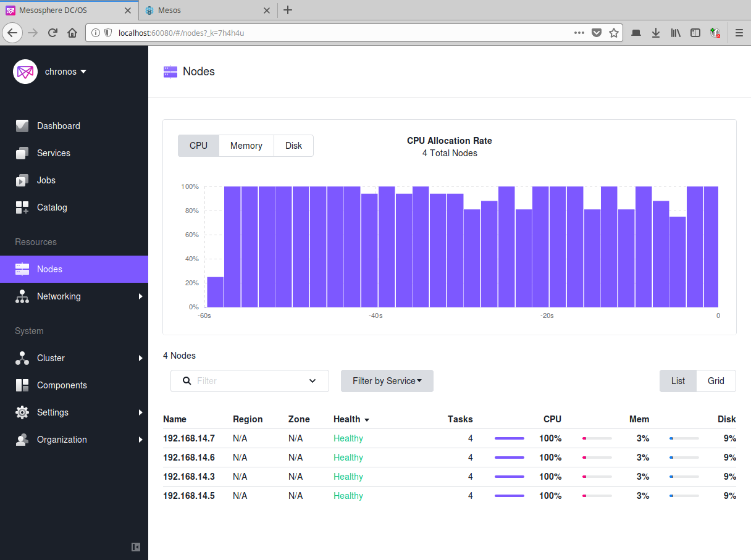The image size is (751, 560).
Task: Open the Downloads arrow icon
Action: [656, 33]
